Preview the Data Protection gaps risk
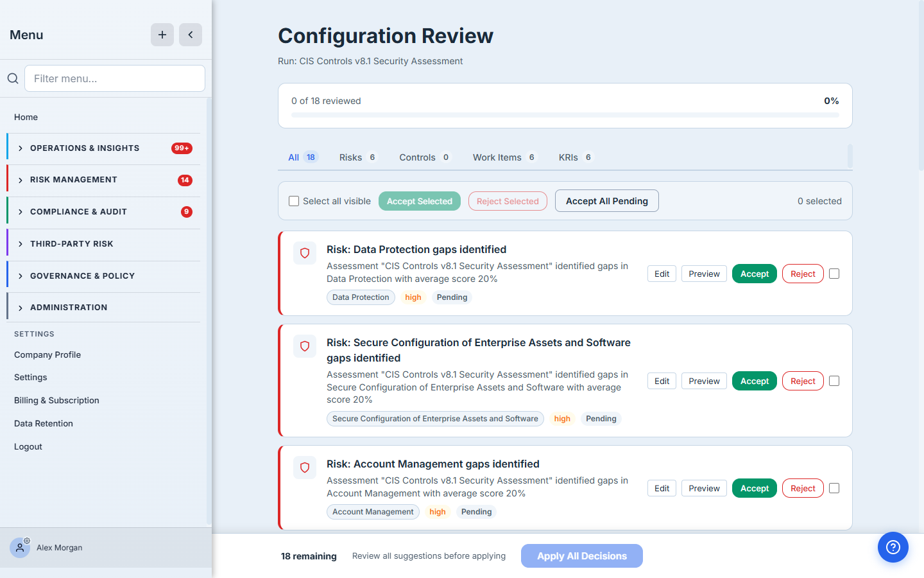 tap(704, 274)
